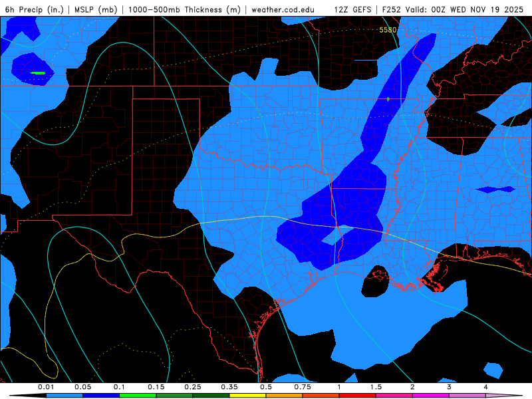Select the '0.15' legend value

point(156,387)
